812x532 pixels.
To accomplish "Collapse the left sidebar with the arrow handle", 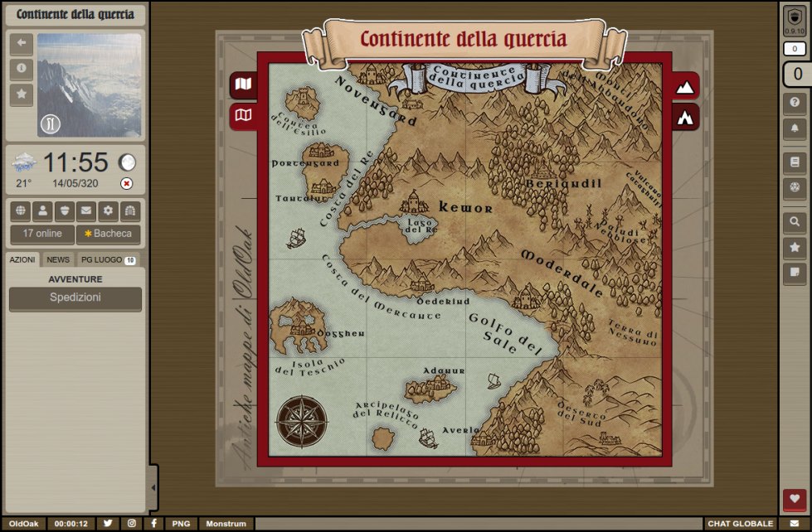I will pos(153,488).
